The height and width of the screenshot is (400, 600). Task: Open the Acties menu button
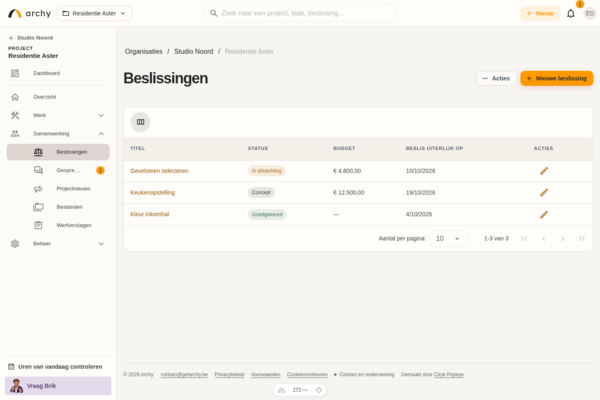[x=496, y=78]
